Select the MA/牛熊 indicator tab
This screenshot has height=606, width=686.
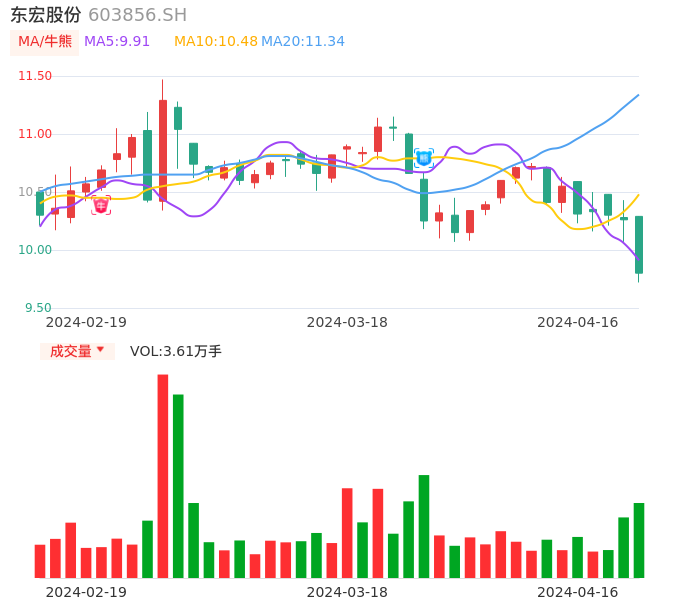pyautogui.click(x=44, y=42)
